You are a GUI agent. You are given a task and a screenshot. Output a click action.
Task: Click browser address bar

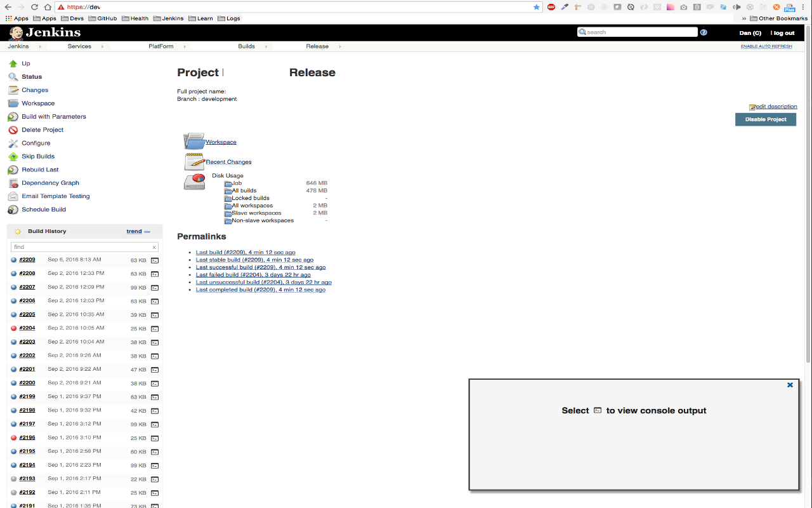point(298,7)
